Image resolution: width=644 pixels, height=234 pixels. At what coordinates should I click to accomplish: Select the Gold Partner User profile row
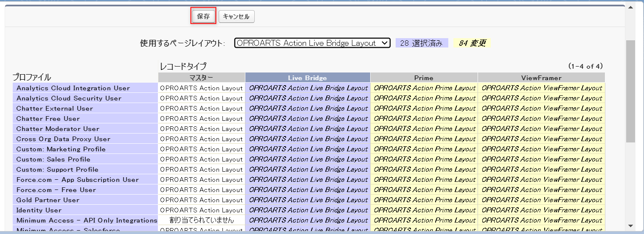[48, 200]
